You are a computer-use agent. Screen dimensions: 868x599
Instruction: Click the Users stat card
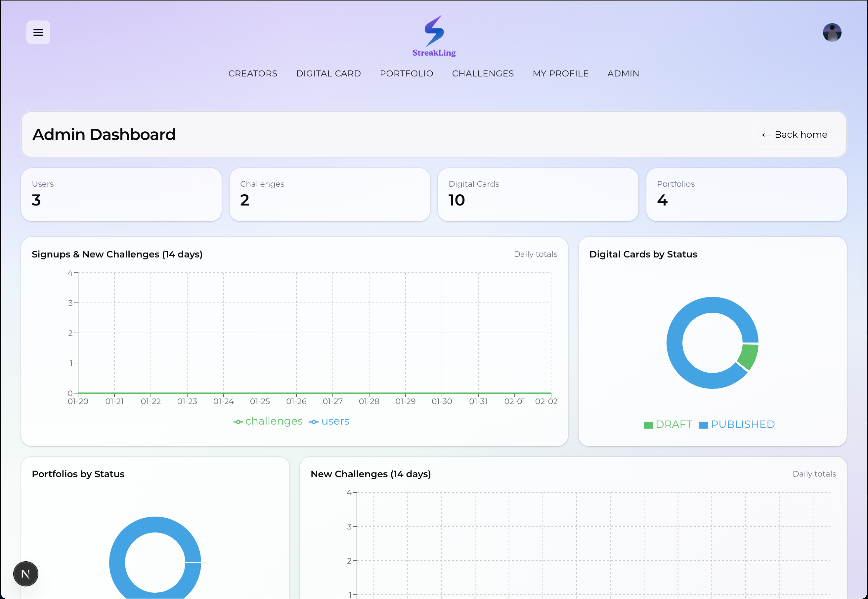[121, 194]
